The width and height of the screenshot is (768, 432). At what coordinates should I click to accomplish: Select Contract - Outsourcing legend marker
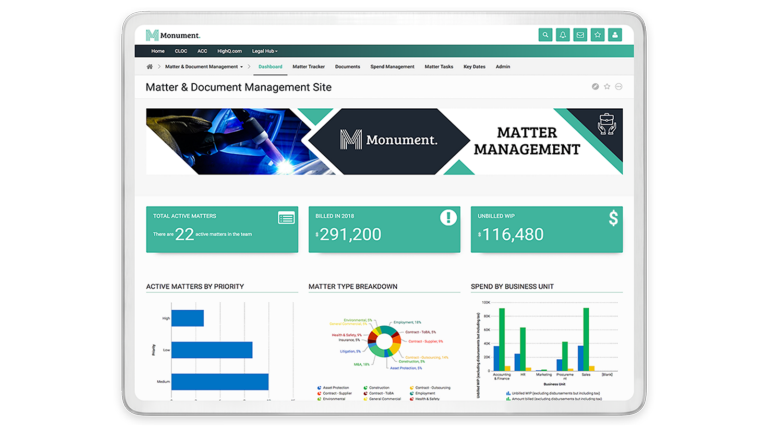[x=411, y=387]
